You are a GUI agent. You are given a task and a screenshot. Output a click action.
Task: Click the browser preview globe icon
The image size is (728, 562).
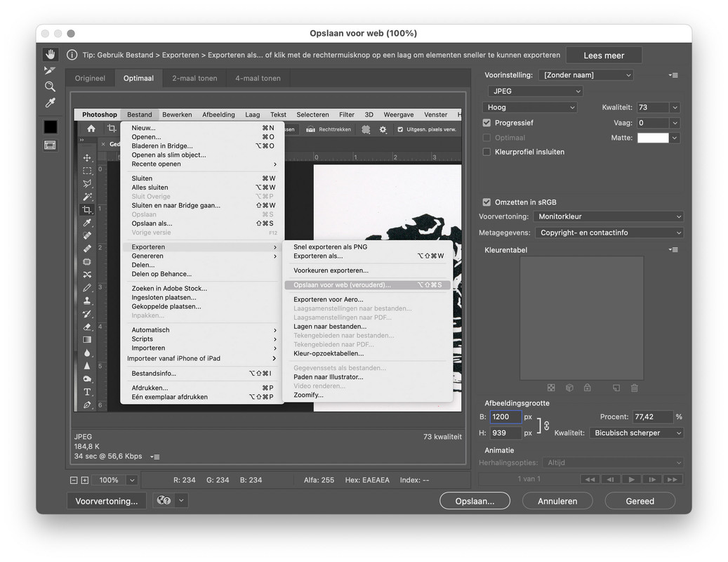point(164,500)
